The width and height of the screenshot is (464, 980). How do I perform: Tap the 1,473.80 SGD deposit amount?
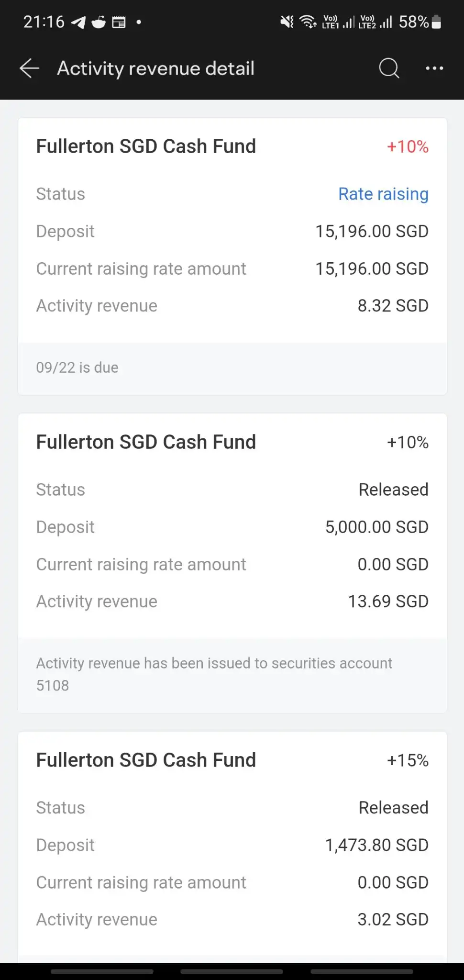pos(376,845)
